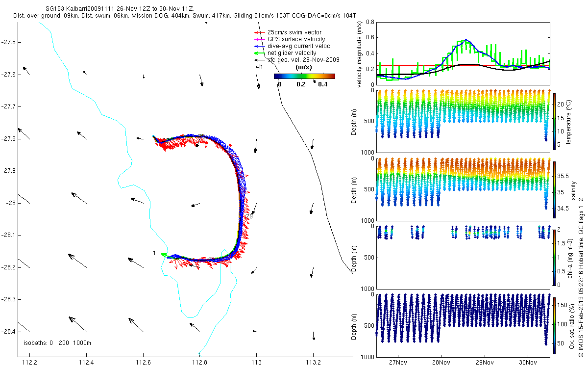
Task: Click the 28Nov date tick label
Action: pyautogui.click(x=441, y=363)
